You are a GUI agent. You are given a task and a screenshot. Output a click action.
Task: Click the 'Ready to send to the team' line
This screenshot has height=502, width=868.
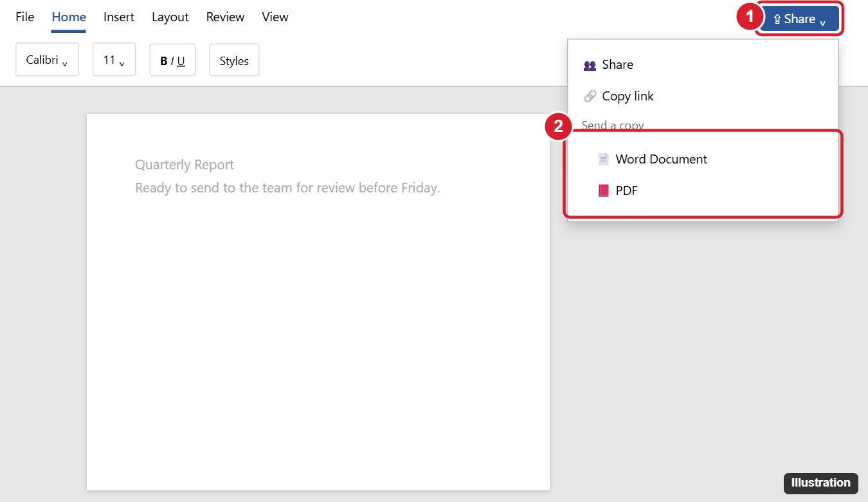[287, 188]
